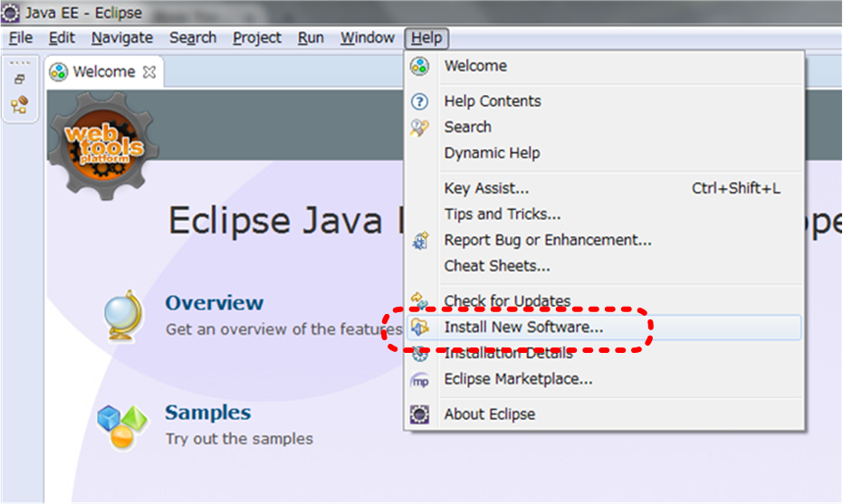Select Welcome from the Help menu
Screen dimensions: 843x504
point(604,66)
